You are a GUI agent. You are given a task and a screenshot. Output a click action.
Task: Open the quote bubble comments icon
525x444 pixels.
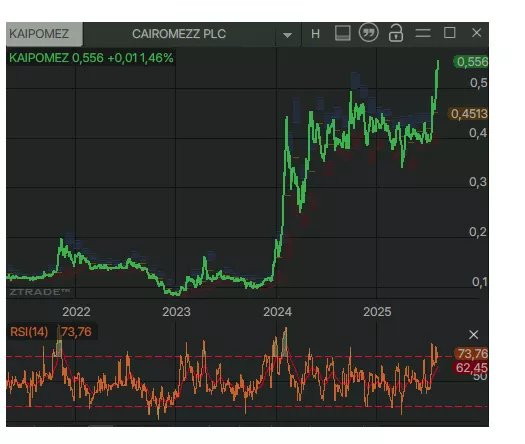pyautogui.click(x=369, y=33)
